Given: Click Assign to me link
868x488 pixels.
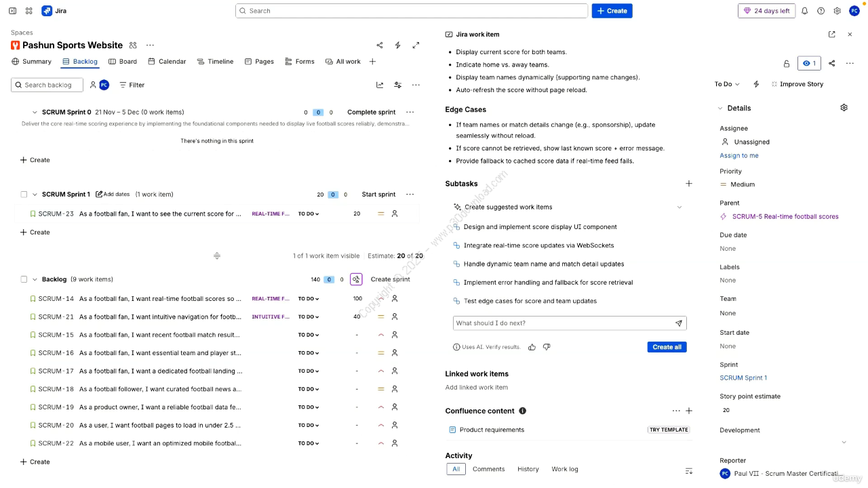Looking at the screenshot, I should coord(739,156).
